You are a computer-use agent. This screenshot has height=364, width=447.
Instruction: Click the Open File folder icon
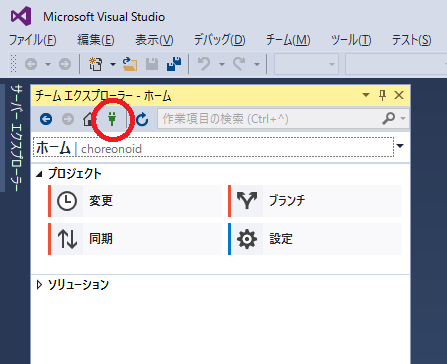click(130, 64)
